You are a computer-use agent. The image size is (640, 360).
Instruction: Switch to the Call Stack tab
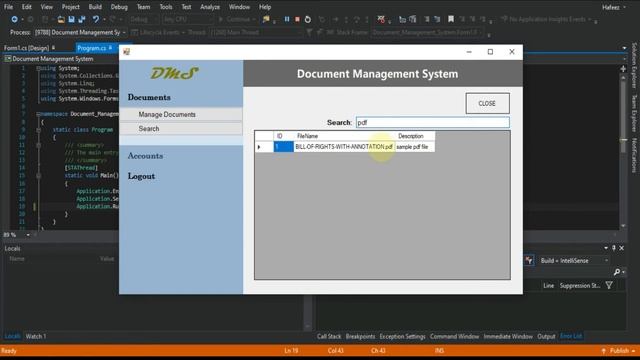click(x=329, y=336)
